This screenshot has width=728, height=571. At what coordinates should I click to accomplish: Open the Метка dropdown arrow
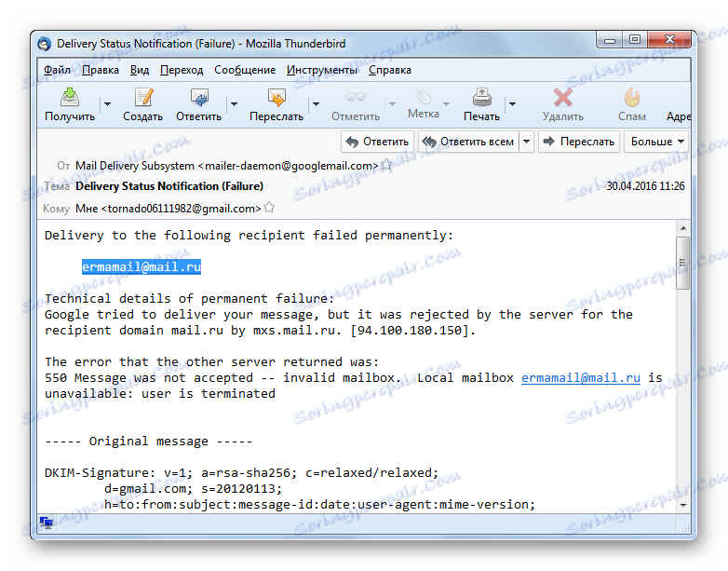click(x=447, y=104)
